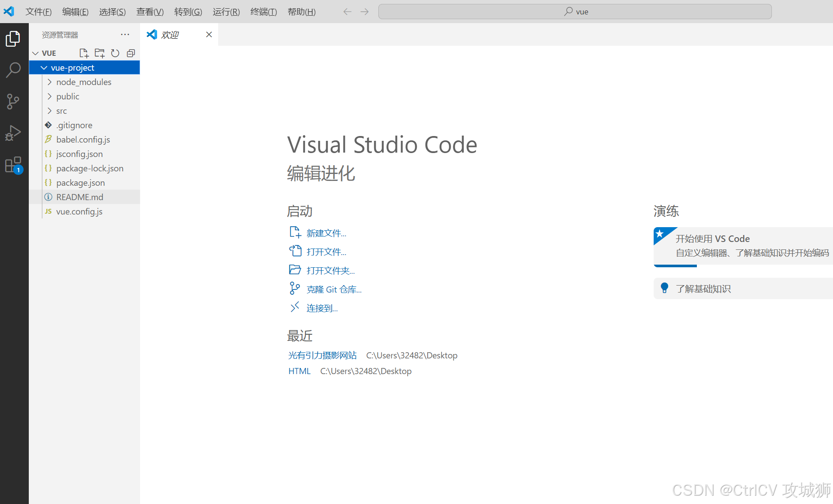Screen dimensions: 833x504
Task: Open the 了解基础知识 walkthrough card
Action: (743, 288)
